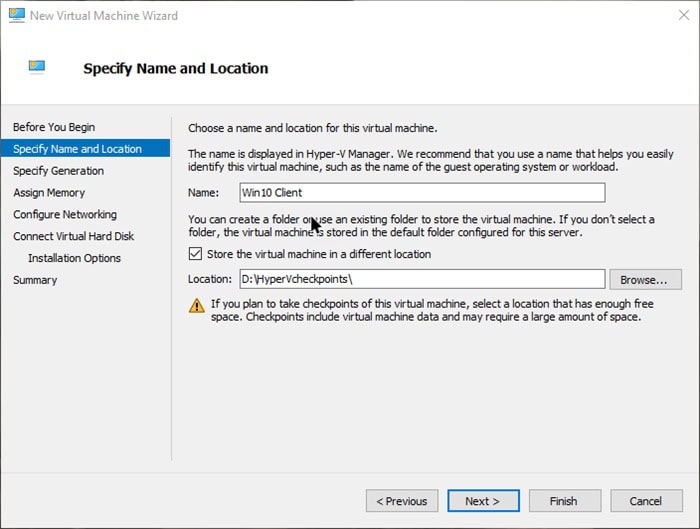Click the wizard icon in the title bar
The image size is (700, 529).
(x=16, y=14)
